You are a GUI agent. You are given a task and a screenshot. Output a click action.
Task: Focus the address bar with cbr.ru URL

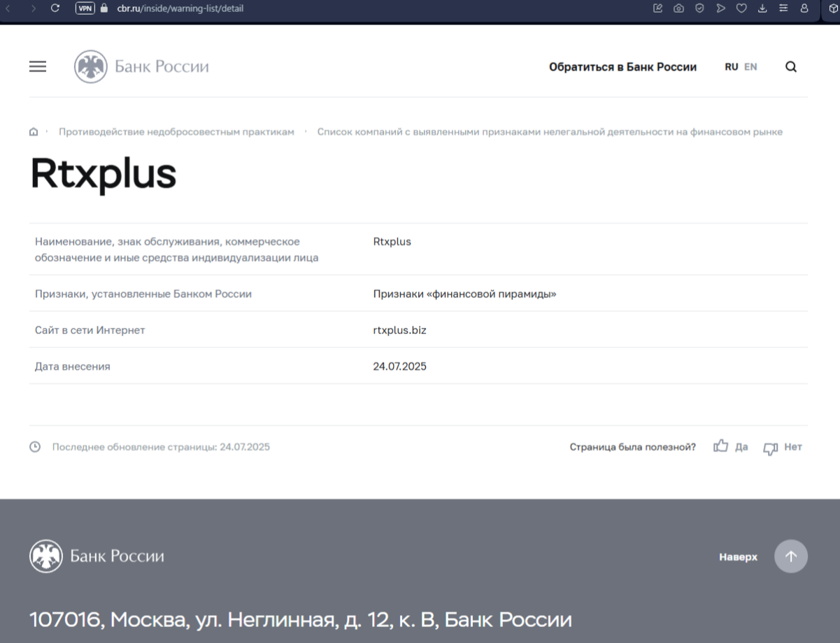(180, 8)
